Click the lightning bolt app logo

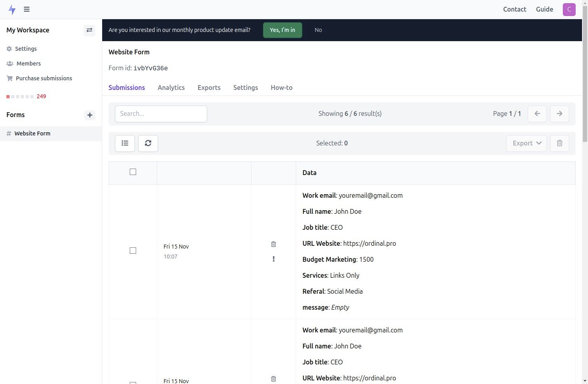pyautogui.click(x=12, y=9)
